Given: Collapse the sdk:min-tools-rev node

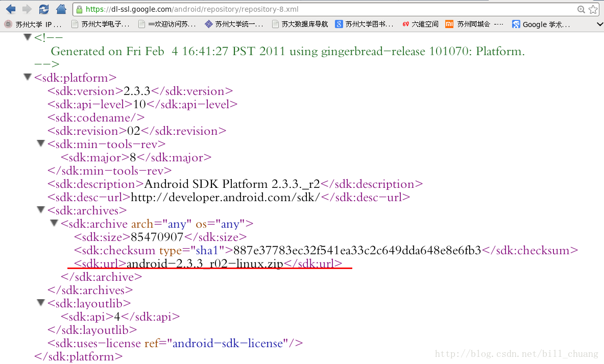Looking at the screenshot, I should (41, 143).
